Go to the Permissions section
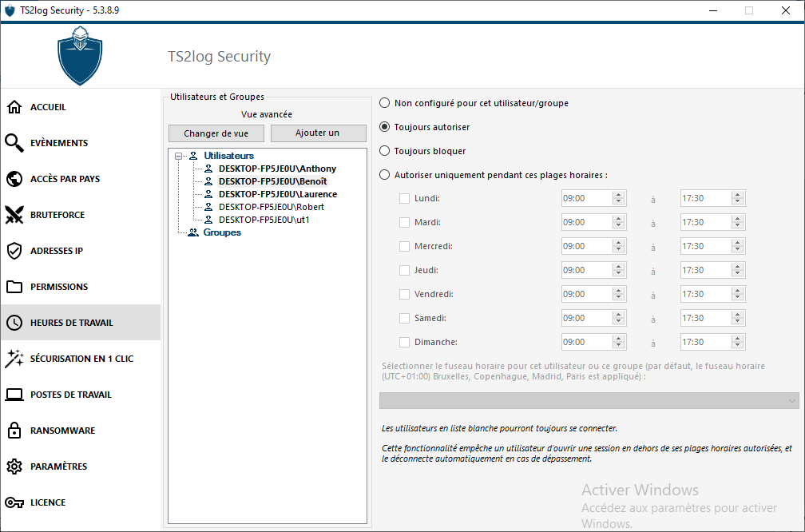The image size is (805, 532). [x=81, y=287]
